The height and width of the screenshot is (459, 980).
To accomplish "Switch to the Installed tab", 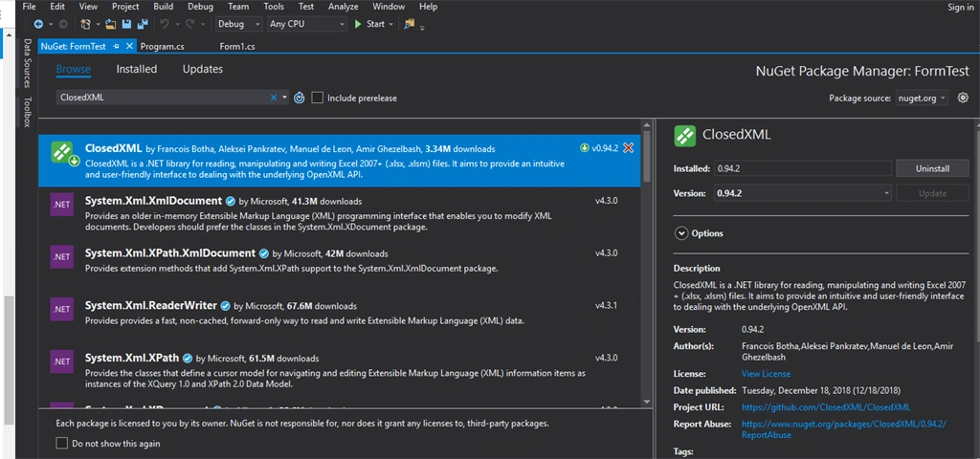I will coord(136,69).
